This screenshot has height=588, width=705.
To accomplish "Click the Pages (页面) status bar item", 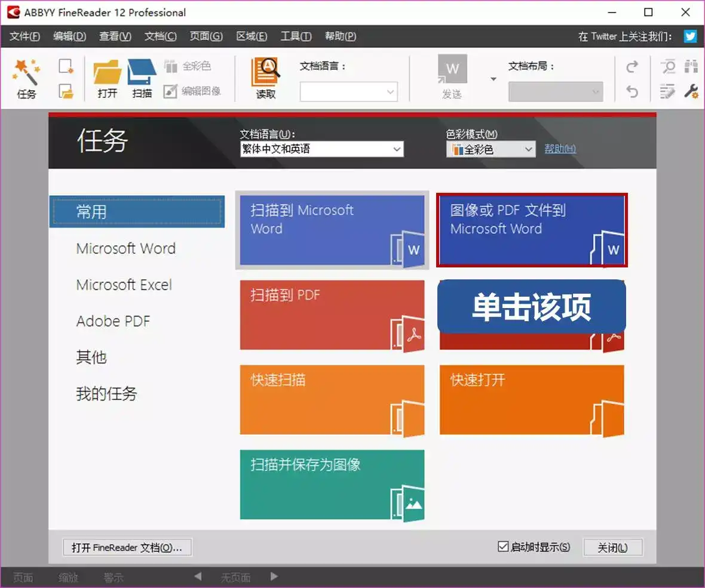I will click(23, 577).
